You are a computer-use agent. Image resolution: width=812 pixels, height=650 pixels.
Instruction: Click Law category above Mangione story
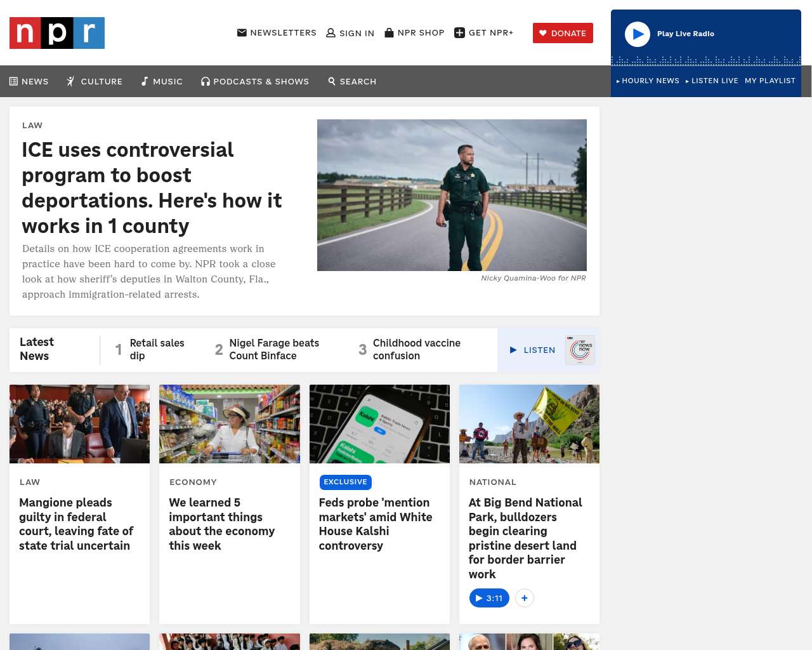click(30, 482)
